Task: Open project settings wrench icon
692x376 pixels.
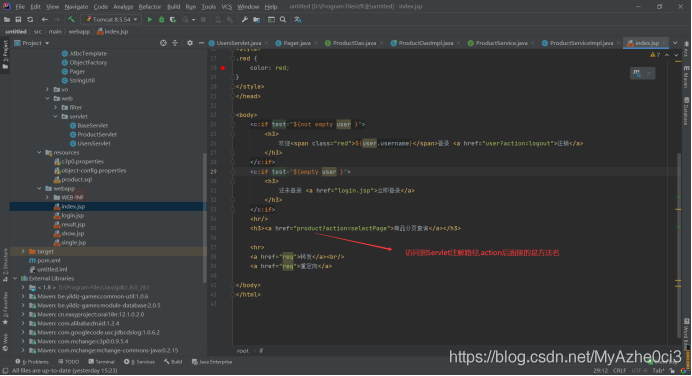Action: (245, 19)
